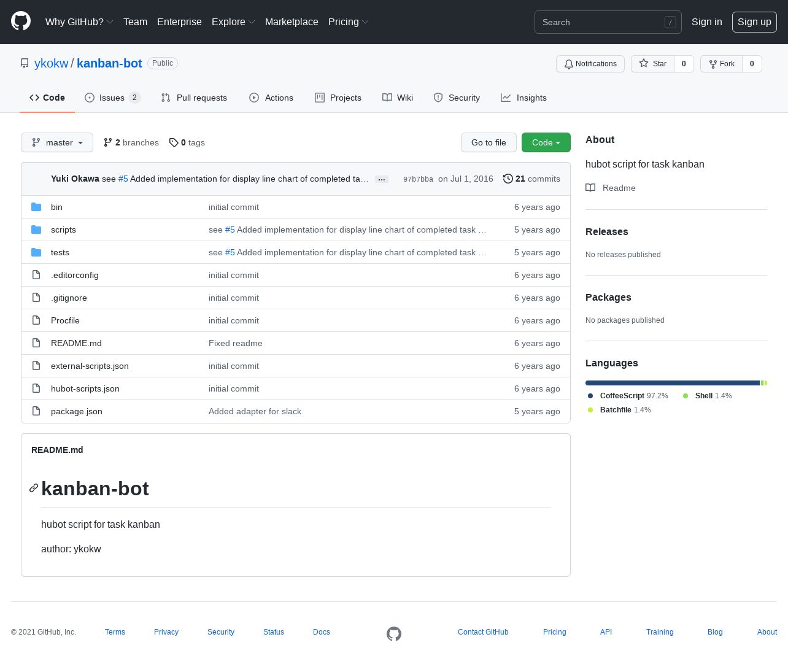Screen dimensions: 788x672
Task: Click the file icon beside package.json
Action: coord(36,411)
